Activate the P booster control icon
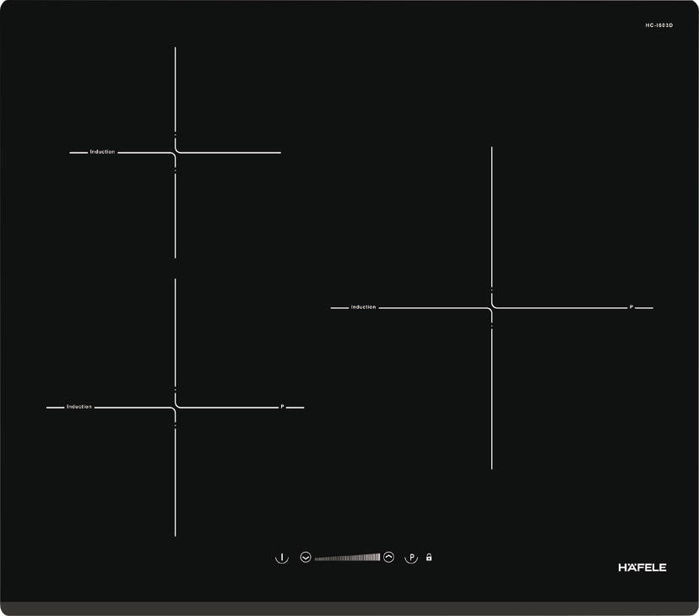Viewport: 699px width, 616px height. [x=411, y=558]
